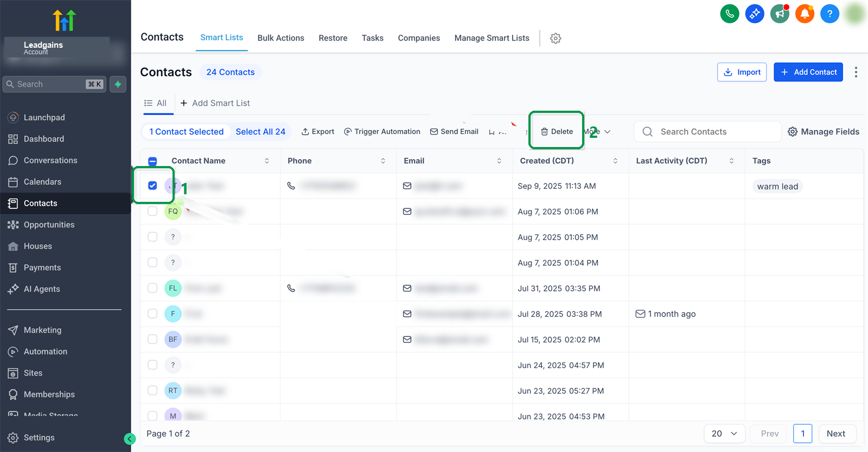Delete the selected contact
This screenshot has width=868, height=452.
[x=557, y=131]
